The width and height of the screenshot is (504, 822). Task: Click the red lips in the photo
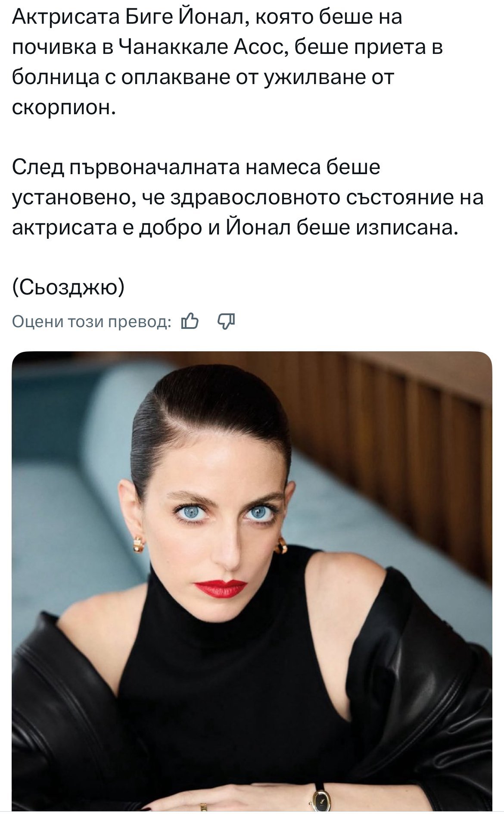221,588
